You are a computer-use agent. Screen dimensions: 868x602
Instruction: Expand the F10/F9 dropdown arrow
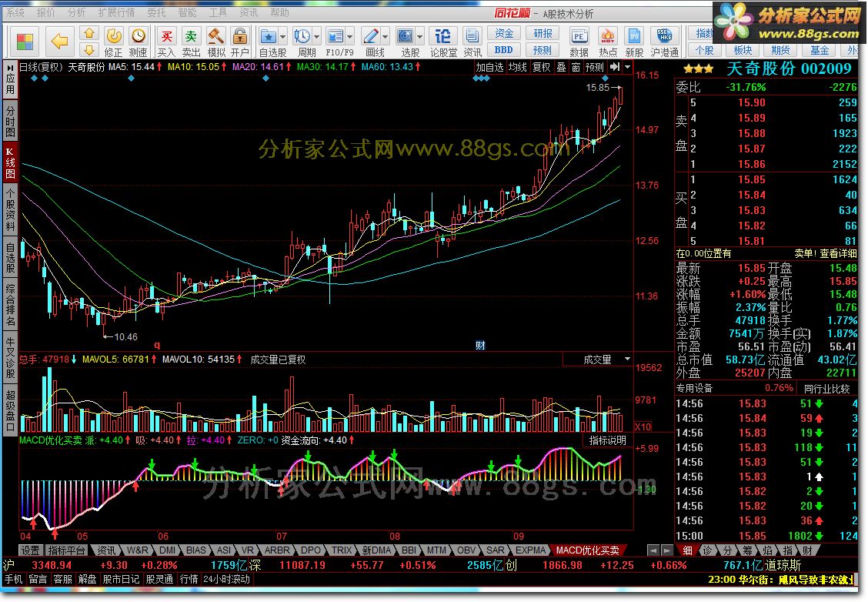(350, 37)
